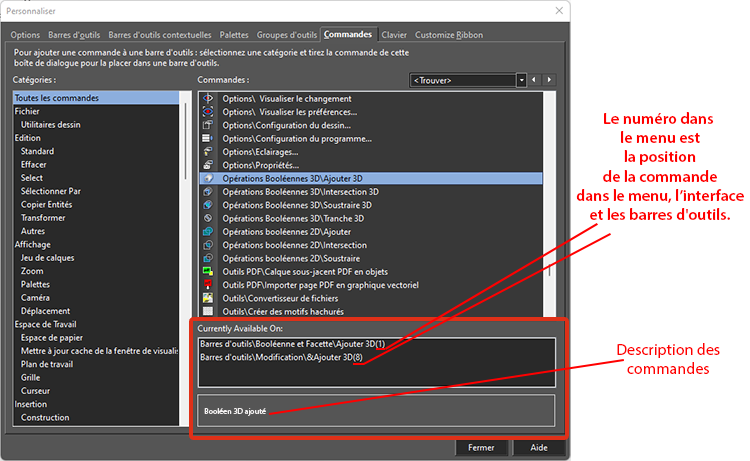The width and height of the screenshot is (750, 461).
Task: Click the Visualiser les préférences icon
Action: [208, 112]
